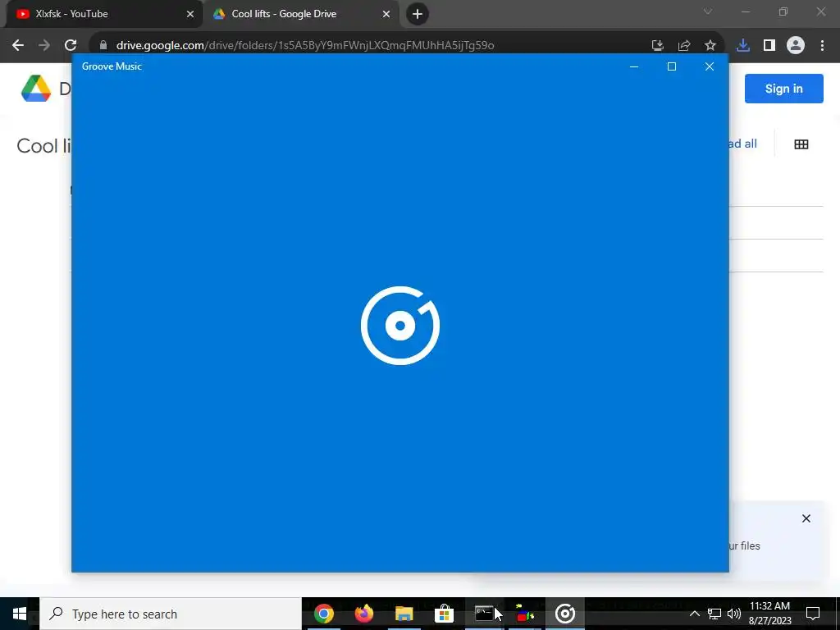Image resolution: width=840 pixels, height=630 pixels.
Task: Restore down the Chrome window
Action: (783, 11)
